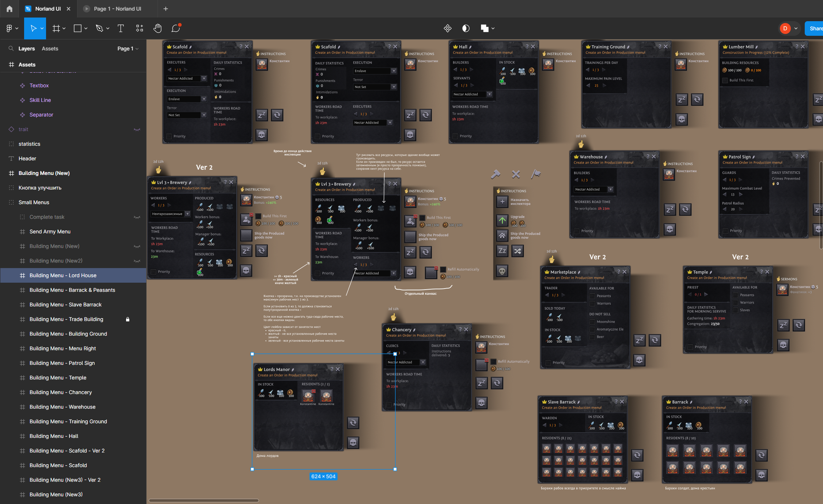Click the Share button
Viewport: 823px width, 504px height.
pyautogui.click(x=814, y=28)
